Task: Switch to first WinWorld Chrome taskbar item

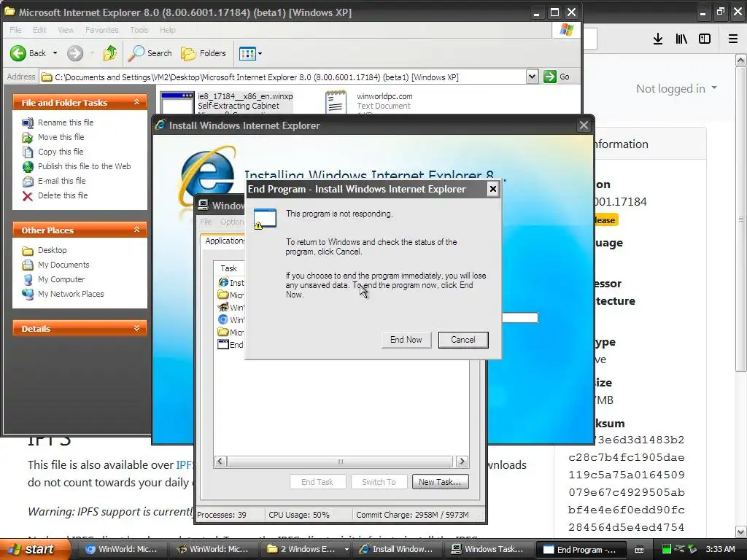Action: coord(120,549)
